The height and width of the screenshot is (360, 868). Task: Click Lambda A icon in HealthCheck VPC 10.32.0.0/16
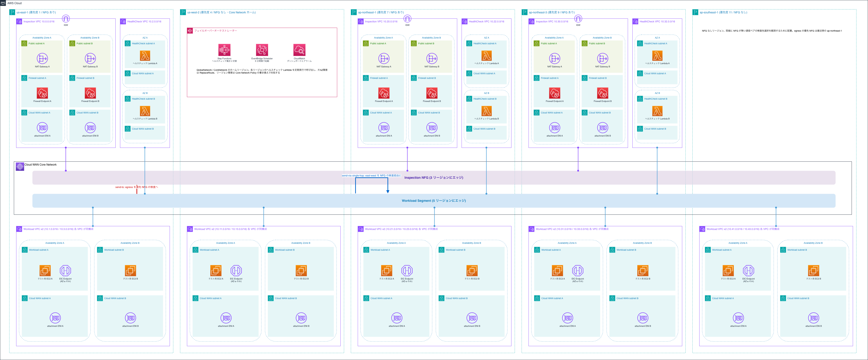coord(657,56)
